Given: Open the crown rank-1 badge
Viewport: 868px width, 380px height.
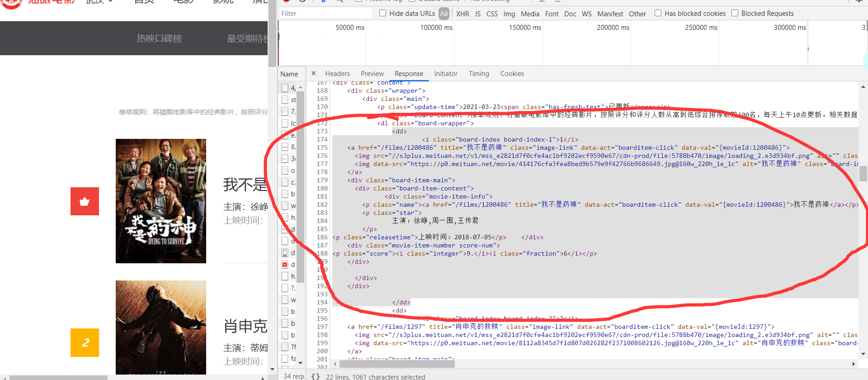Looking at the screenshot, I should click(85, 201).
